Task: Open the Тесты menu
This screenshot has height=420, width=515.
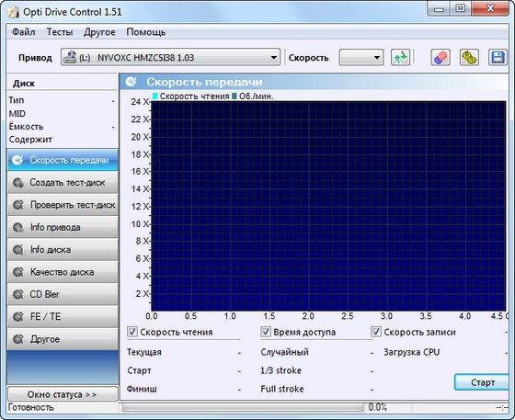Action: 60,32
